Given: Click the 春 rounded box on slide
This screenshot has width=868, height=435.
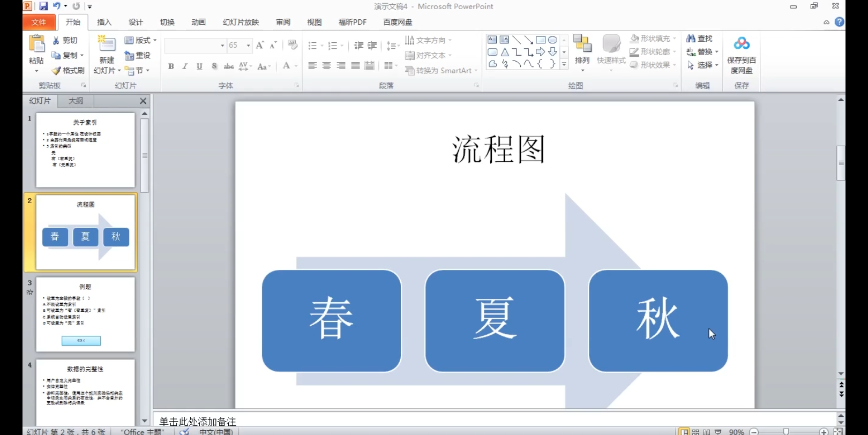Looking at the screenshot, I should coord(332,321).
